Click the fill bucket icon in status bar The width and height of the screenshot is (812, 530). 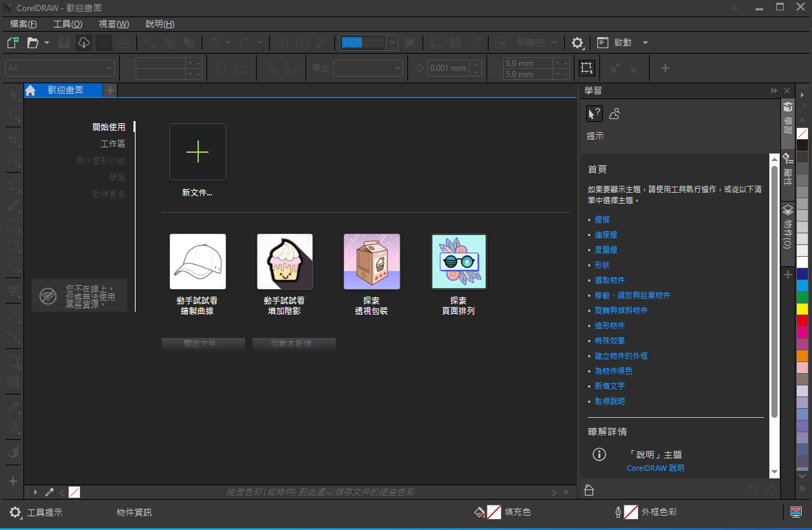480,512
